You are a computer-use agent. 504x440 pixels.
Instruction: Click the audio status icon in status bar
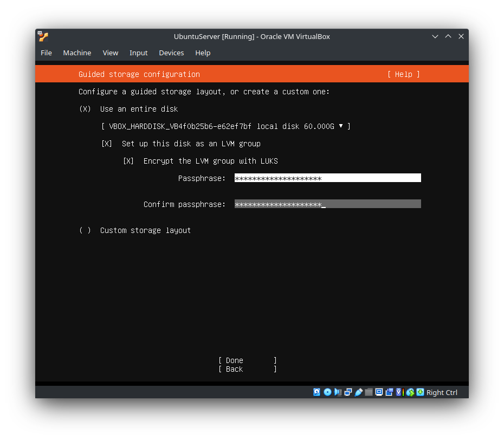338,392
